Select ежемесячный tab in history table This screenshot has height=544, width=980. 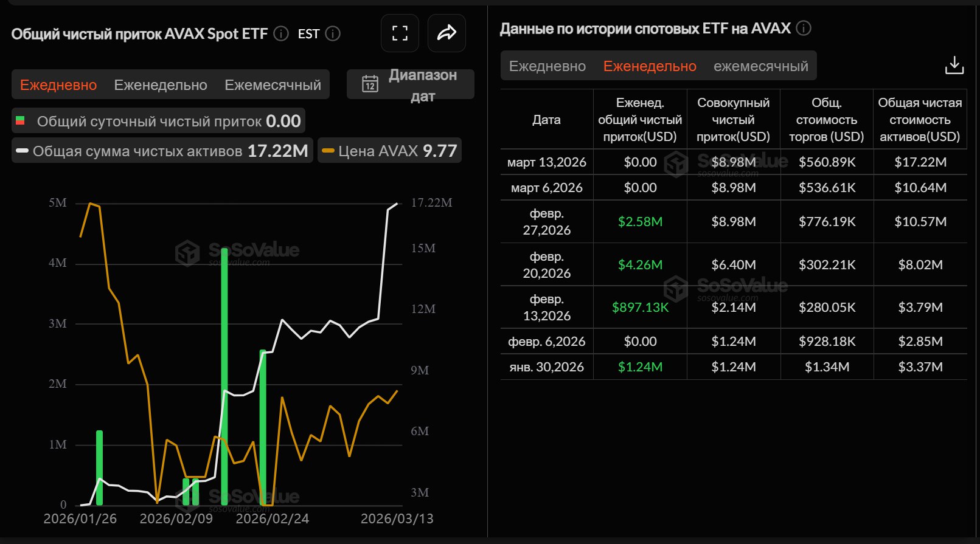click(x=760, y=66)
